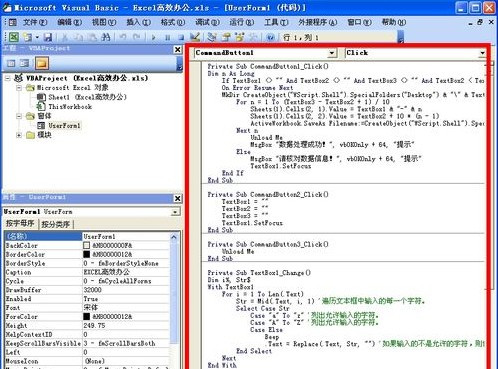Image resolution: width=498 pixels, height=369 pixels.
Task: Open the 外接程序(A) menu
Action: [x=318, y=22]
